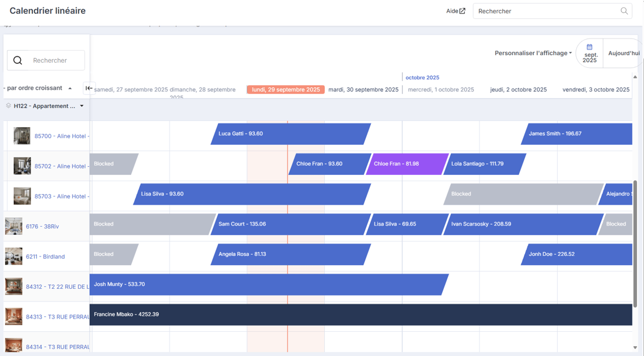This screenshot has height=356, width=644.
Task: Click the search icon in the sidebar search box
Action: click(18, 60)
